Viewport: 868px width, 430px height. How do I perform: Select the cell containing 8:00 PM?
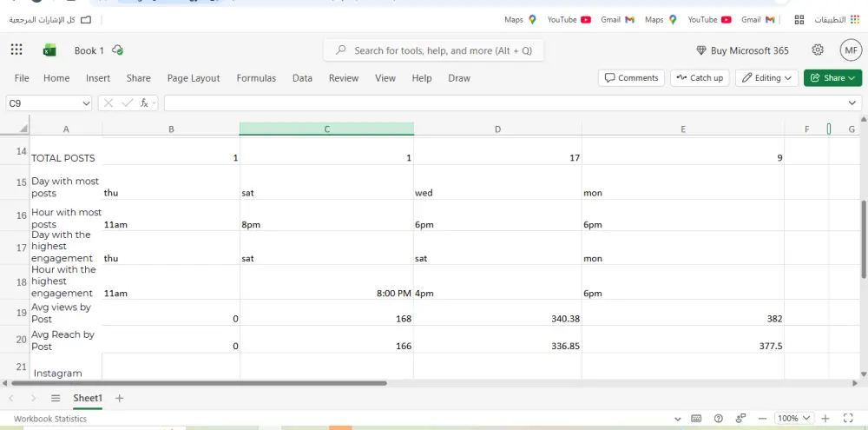point(326,282)
